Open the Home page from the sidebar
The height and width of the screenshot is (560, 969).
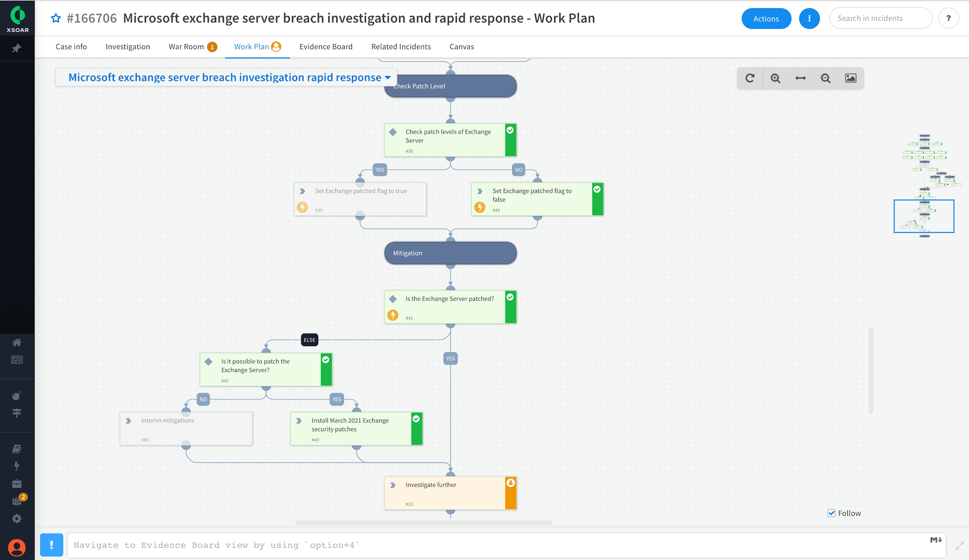(17, 342)
